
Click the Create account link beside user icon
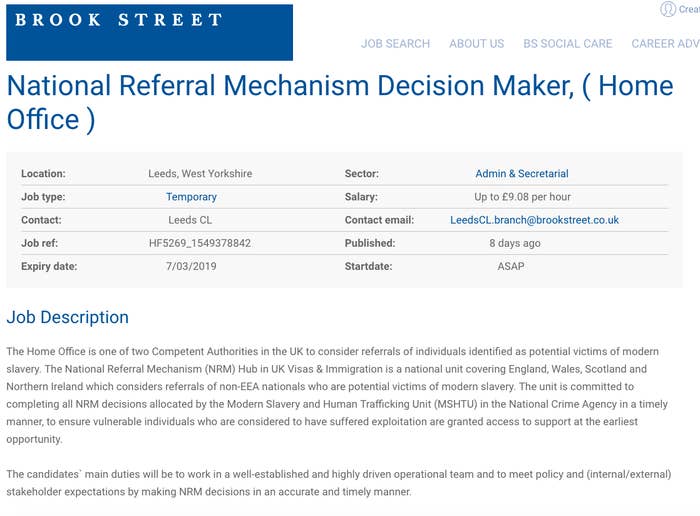689,9
